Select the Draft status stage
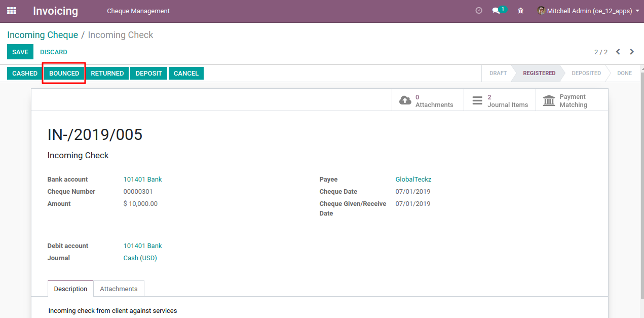This screenshot has height=318, width=644. coord(498,73)
